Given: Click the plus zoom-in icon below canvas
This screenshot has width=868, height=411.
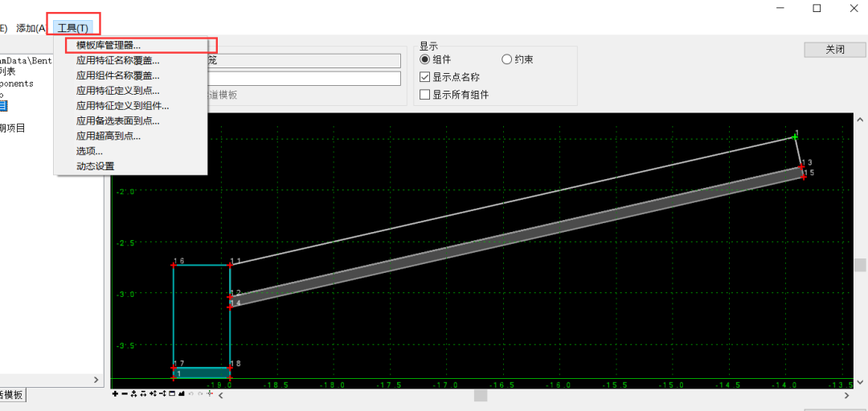Looking at the screenshot, I should pos(115,393).
